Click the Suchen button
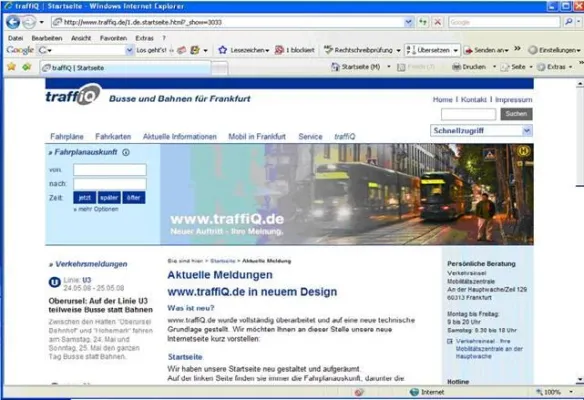Image resolution: width=584 pixels, height=400 pixels. tap(516, 114)
